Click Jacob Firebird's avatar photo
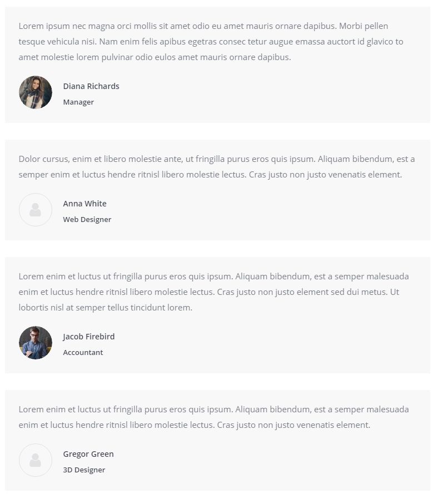This screenshot has width=448, height=503. tap(36, 343)
